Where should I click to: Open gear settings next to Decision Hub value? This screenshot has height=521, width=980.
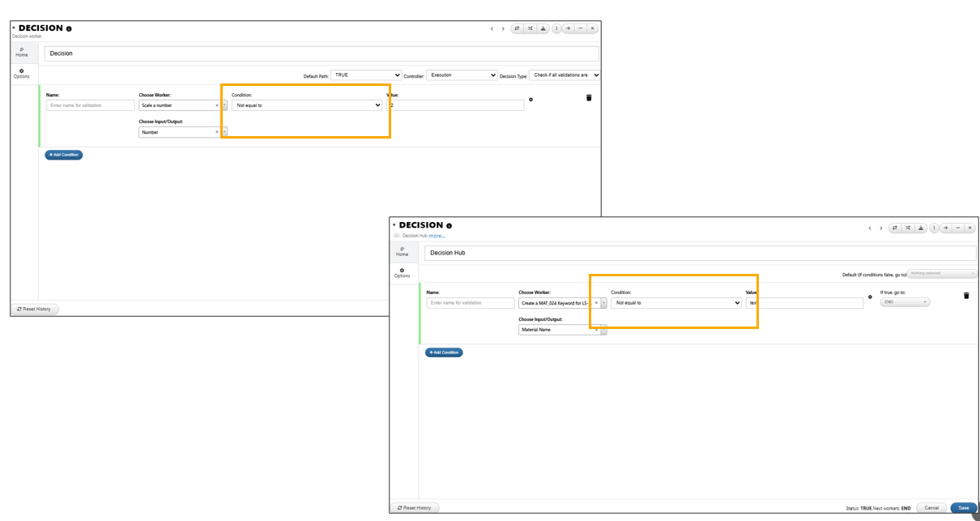870,297
